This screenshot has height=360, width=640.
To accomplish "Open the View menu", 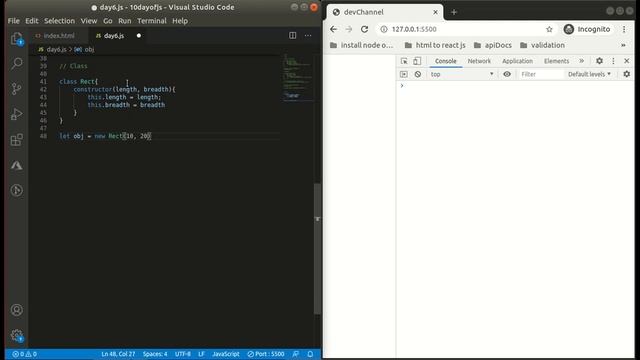I will 89,21.
